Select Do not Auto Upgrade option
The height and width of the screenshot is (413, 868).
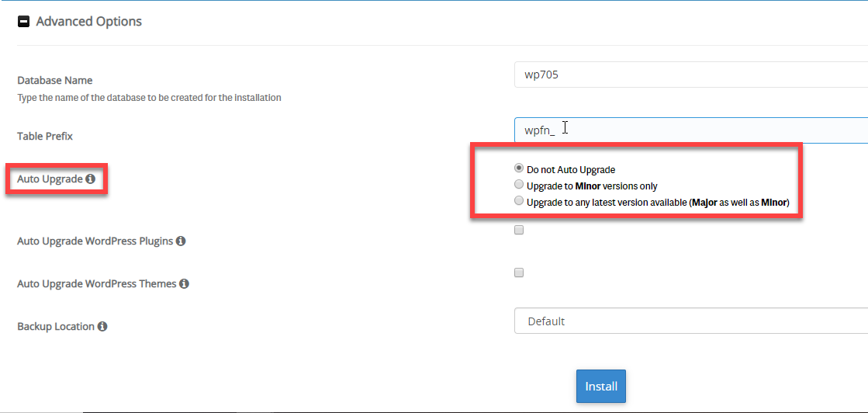519,168
